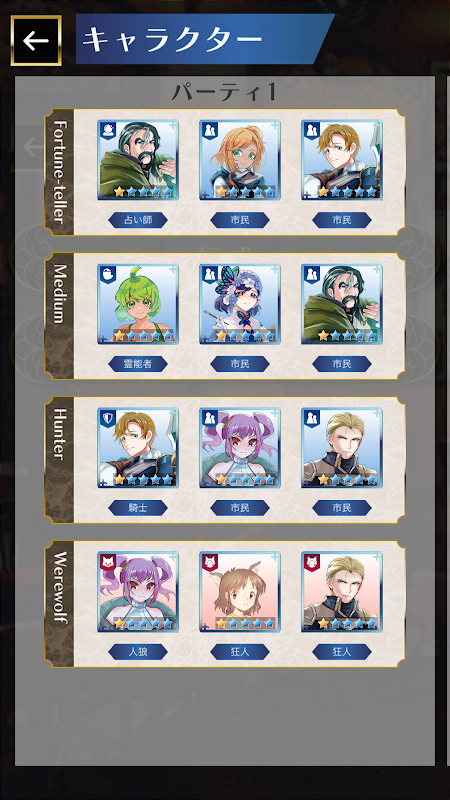The height and width of the screenshot is (800, 450).
Task: Click the 騎士 role label
Action: pos(138,508)
